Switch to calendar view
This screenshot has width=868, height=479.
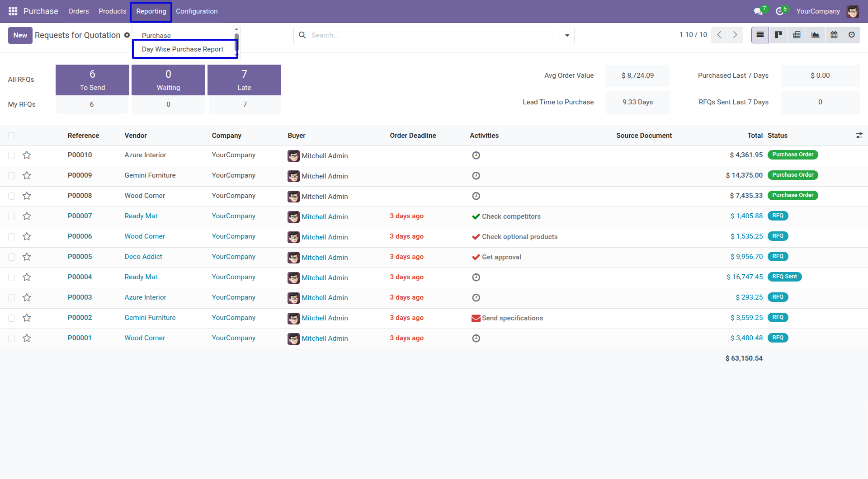[834, 35]
